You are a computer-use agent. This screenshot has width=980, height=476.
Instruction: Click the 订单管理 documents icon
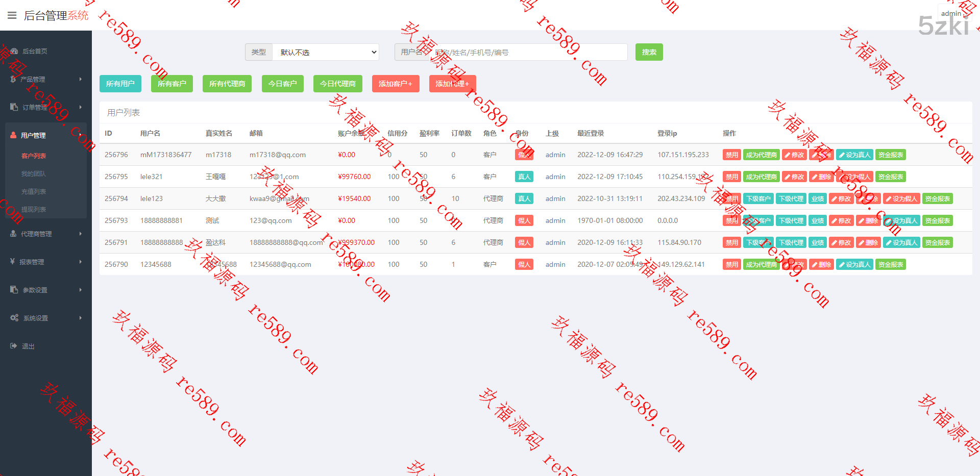coord(14,107)
